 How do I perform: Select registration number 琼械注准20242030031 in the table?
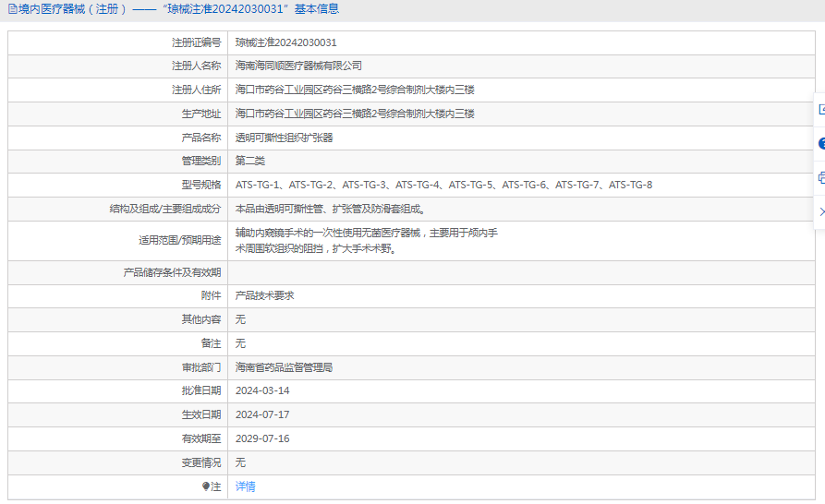pyautogui.click(x=285, y=42)
